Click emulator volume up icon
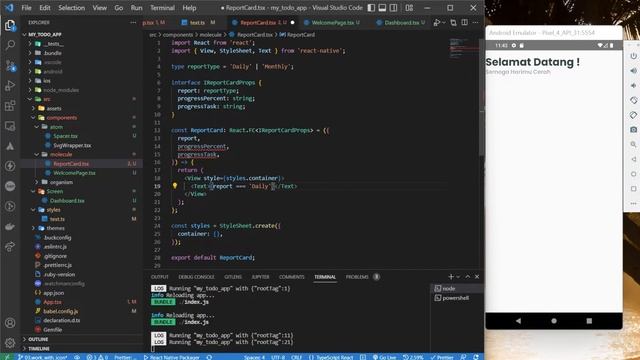Screen dimensions: 640x360 pos(633,71)
